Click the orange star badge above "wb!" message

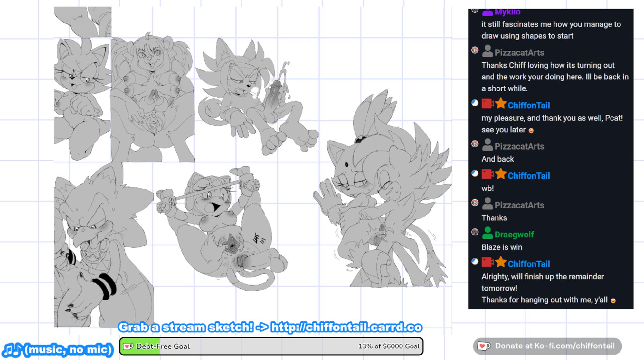click(501, 174)
